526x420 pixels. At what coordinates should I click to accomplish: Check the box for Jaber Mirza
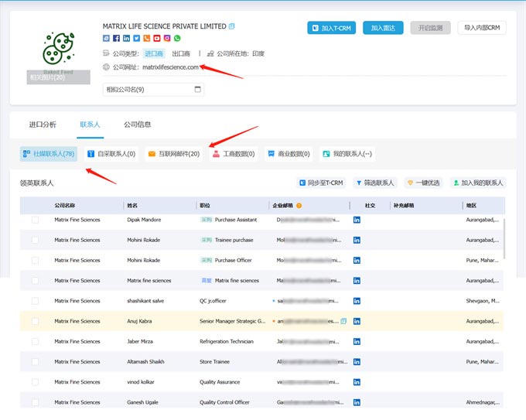(35, 342)
